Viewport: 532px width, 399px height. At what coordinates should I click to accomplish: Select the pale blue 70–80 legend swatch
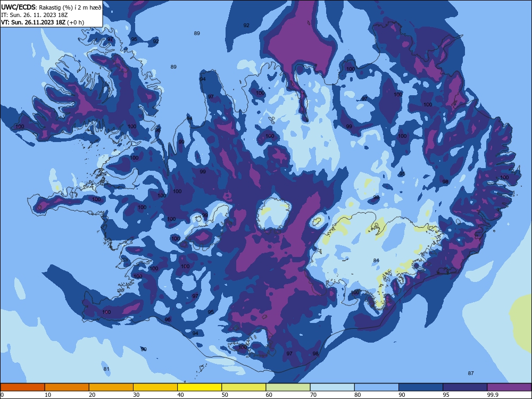pyautogui.click(x=332, y=387)
